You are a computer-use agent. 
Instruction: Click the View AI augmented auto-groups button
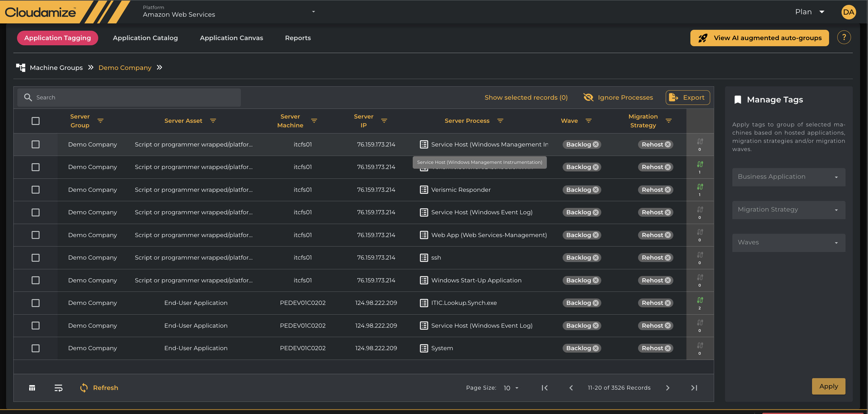point(759,38)
